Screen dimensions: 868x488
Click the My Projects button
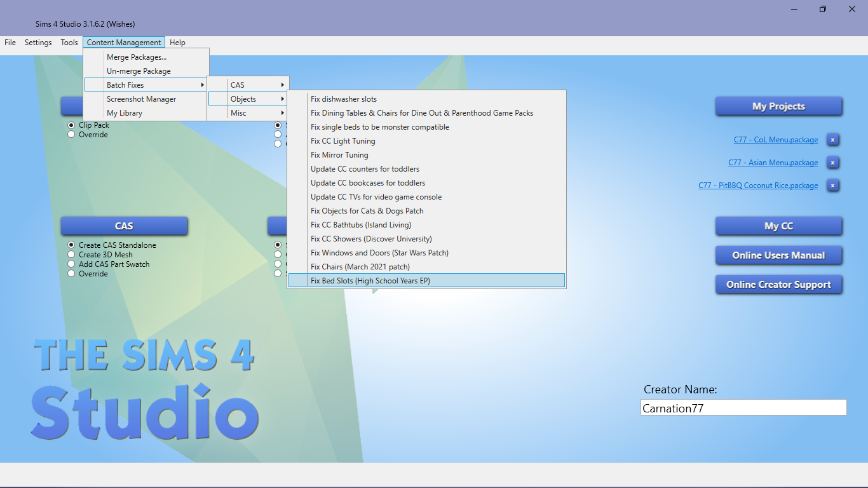[778, 106]
